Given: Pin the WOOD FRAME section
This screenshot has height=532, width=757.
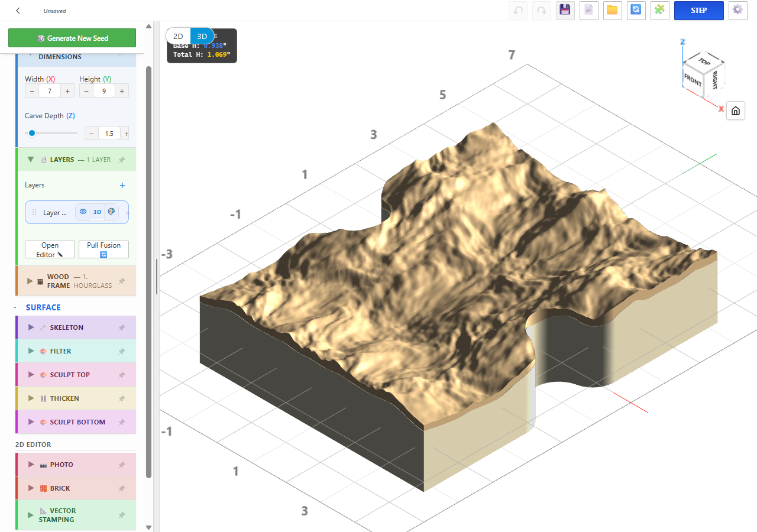Looking at the screenshot, I should pyautogui.click(x=122, y=281).
